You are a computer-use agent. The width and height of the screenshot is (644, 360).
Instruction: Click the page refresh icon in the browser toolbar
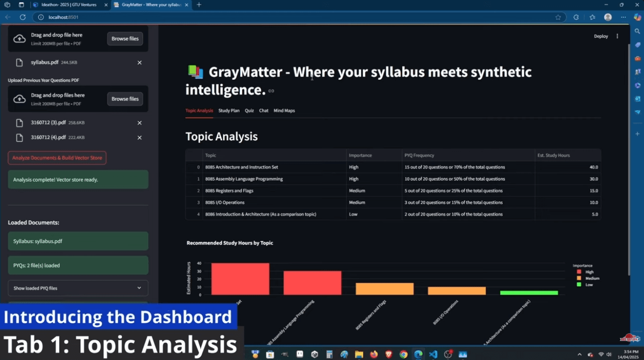click(23, 17)
